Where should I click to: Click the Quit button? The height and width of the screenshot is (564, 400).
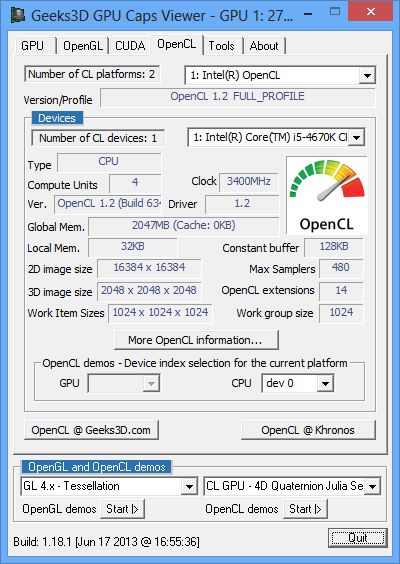coord(358,538)
